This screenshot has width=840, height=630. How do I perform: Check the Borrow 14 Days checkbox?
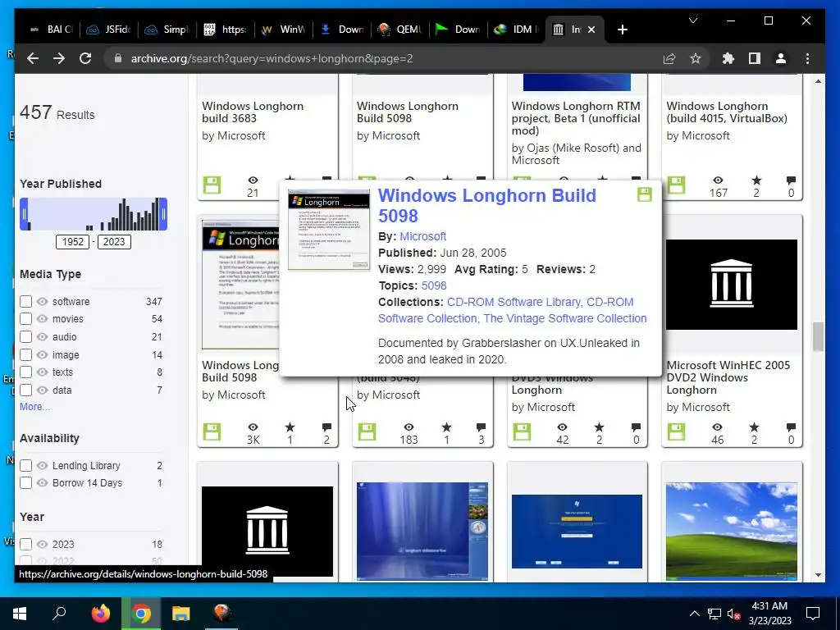(25, 482)
